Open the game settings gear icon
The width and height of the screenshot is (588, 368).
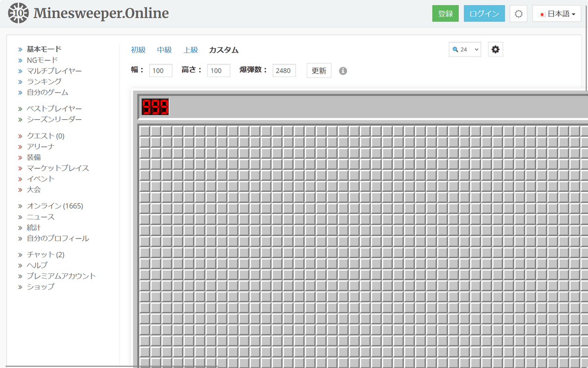click(495, 50)
